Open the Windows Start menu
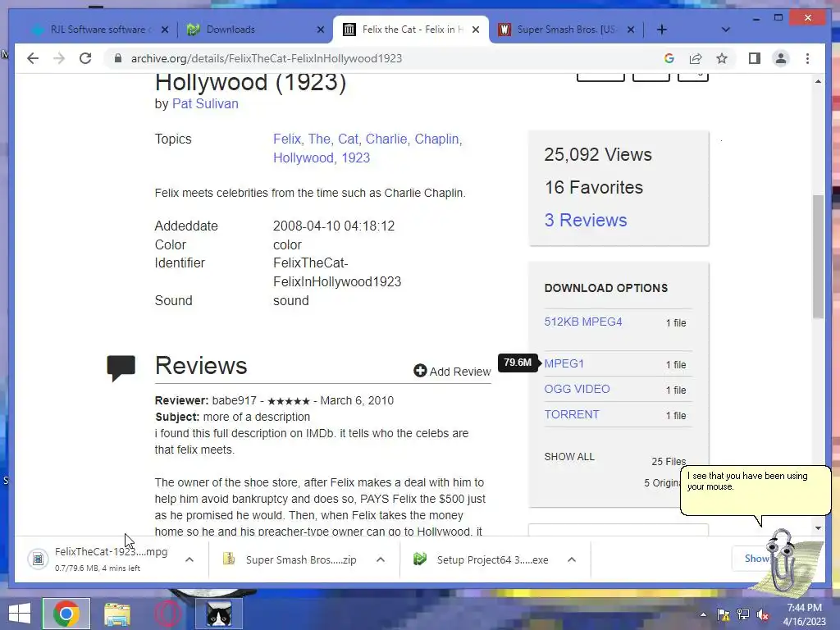The image size is (840, 630). [20, 614]
